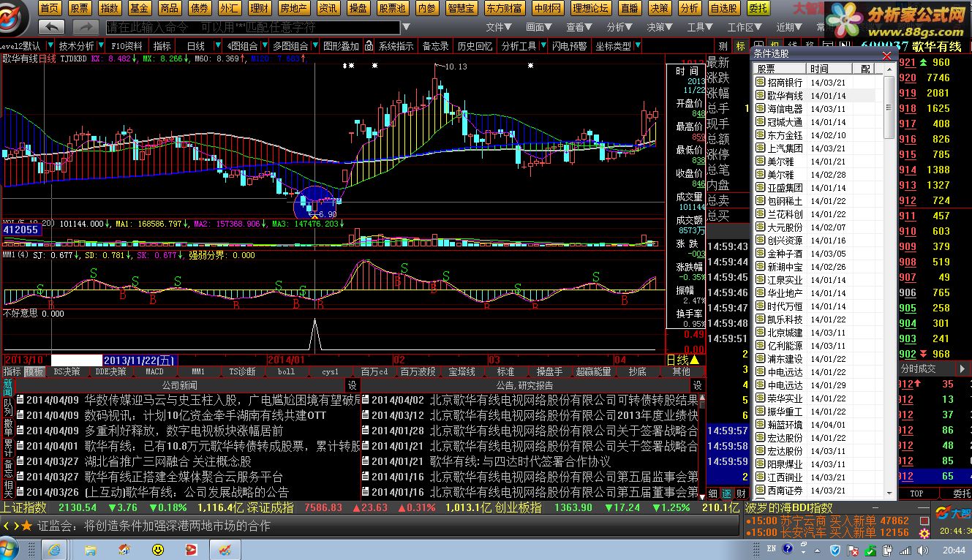Expand the 坐标类型 dropdown arrow
972x560 pixels.
(637, 46)
